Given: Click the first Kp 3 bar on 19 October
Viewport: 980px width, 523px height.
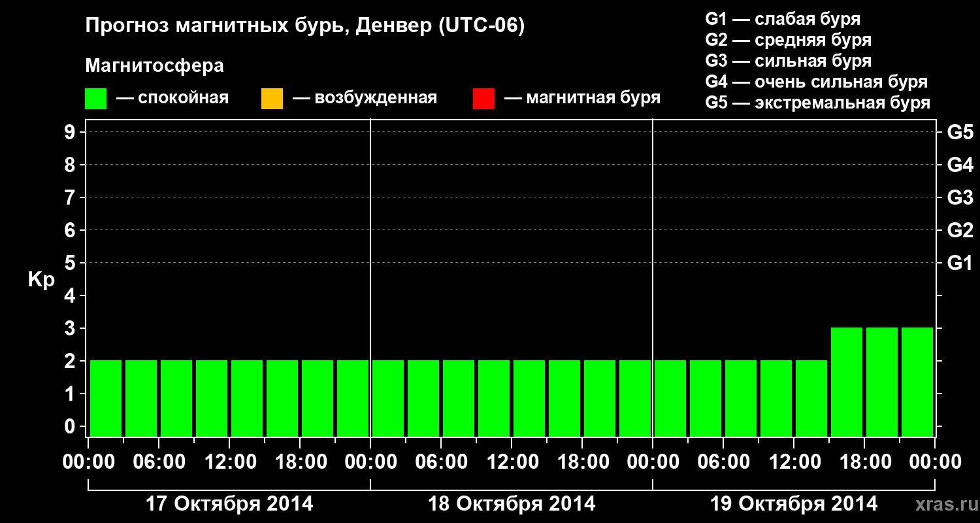Looking at the screenshot, I should click(x=847, y=382).
